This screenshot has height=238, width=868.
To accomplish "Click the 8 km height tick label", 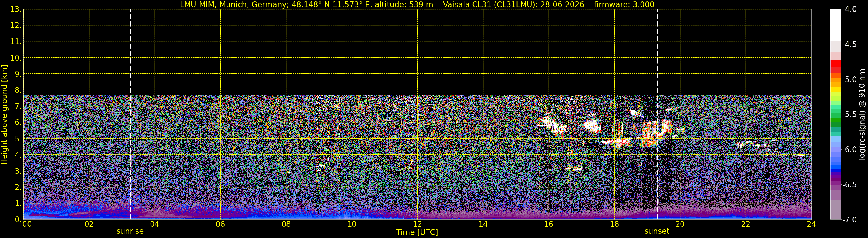I will pyautogui.click(x=18, y=90).
